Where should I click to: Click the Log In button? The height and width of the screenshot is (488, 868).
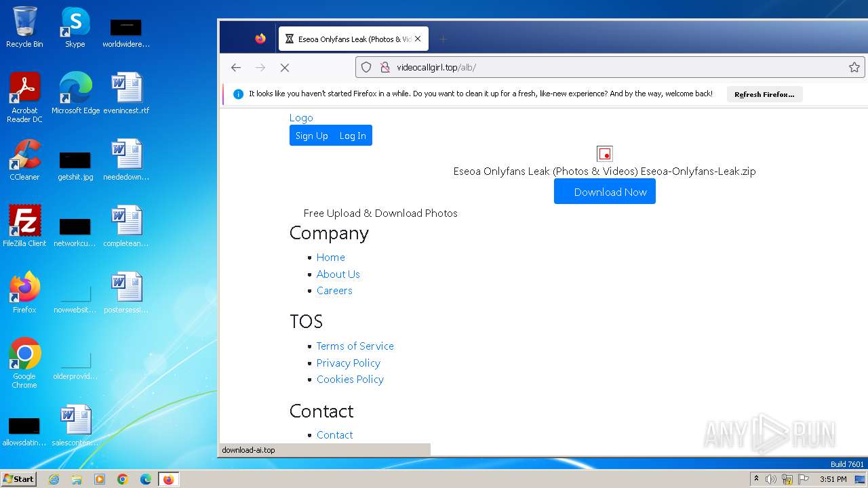pyautogui.click(x=353, y=136)
